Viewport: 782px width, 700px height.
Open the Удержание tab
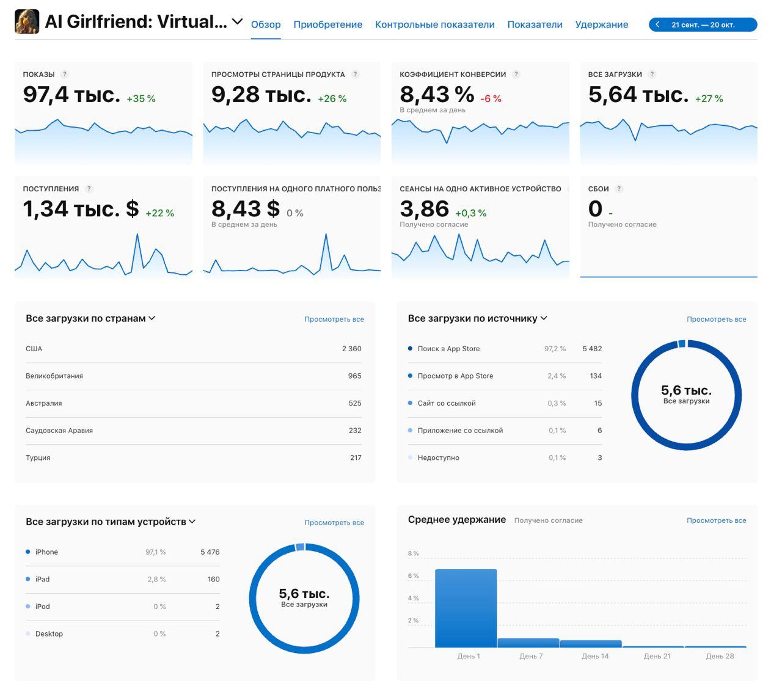click(x=601, y=25)
